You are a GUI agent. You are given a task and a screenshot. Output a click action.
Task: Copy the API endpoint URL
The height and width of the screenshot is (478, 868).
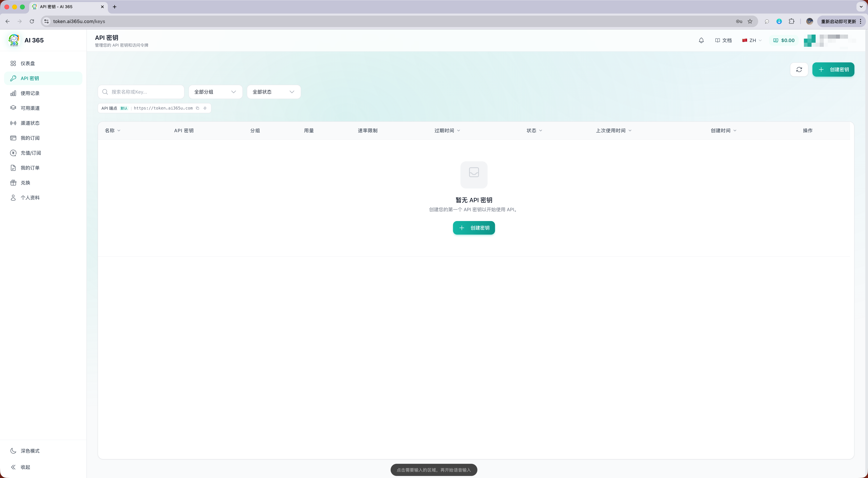pyautogui.click(x=198, y=108)
